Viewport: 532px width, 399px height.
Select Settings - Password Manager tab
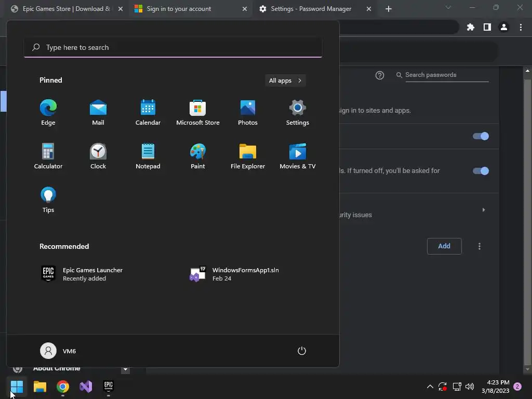pos(315,9)
